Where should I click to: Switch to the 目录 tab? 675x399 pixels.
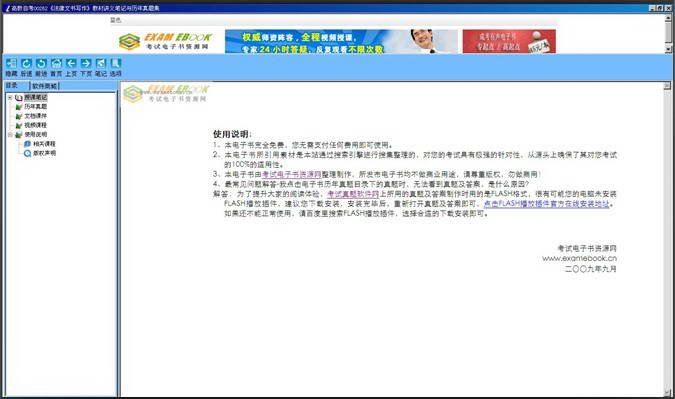12,86
